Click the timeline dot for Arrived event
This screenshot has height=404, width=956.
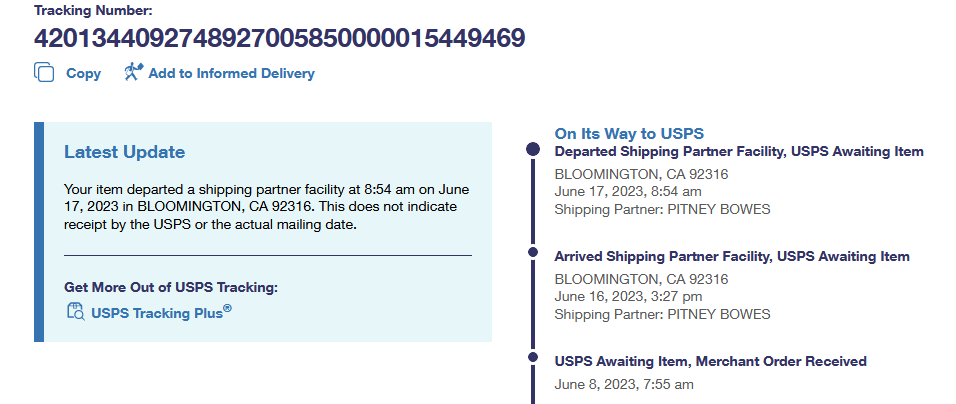coord(532,252)
